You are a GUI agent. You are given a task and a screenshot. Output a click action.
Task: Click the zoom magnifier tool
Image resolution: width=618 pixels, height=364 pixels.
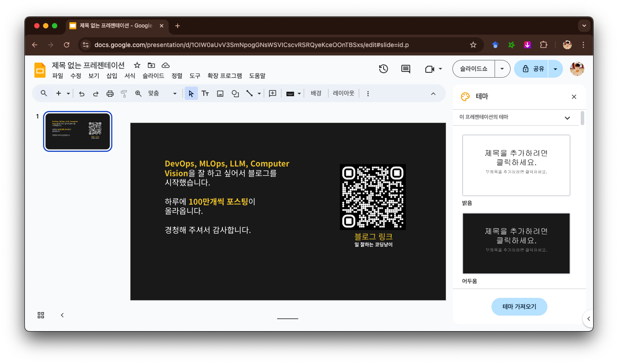click(x=139, y=93)
